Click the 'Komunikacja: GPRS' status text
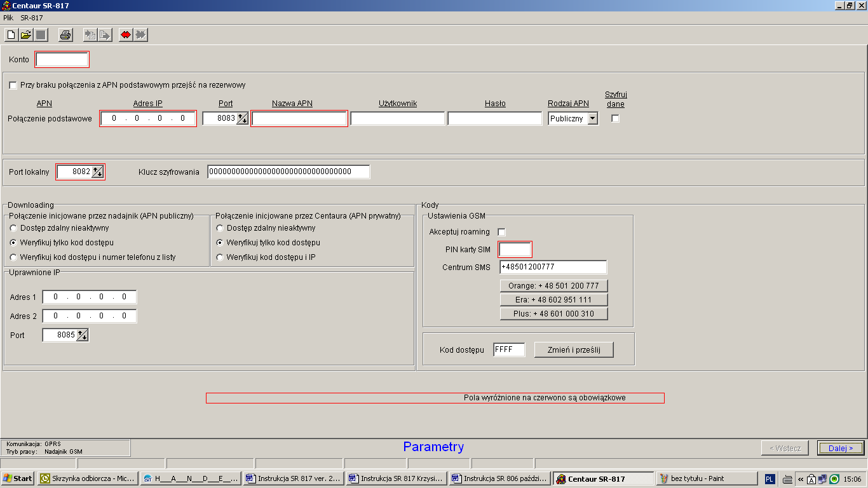868x488 pixels. point(34,444)
